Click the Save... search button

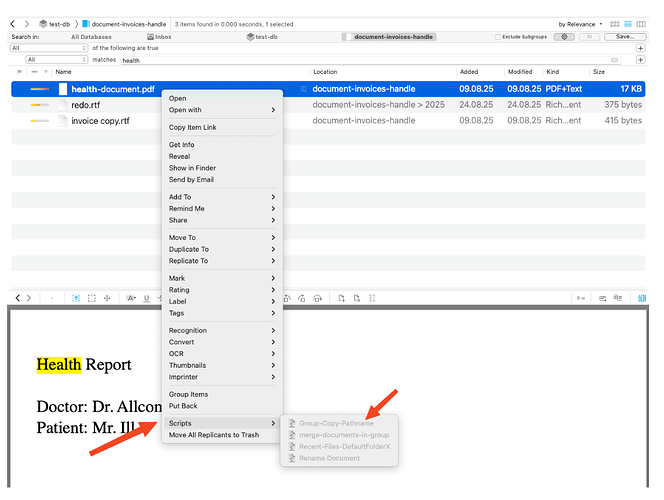pyautogui.click(x=624, y=36)
